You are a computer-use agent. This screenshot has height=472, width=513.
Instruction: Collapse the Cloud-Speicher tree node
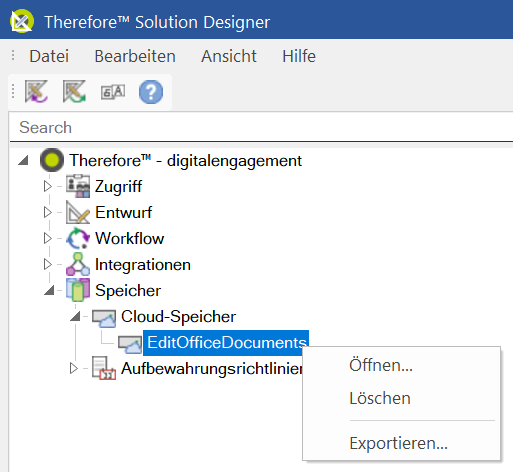pyautogui.click(x=75, y=316)
